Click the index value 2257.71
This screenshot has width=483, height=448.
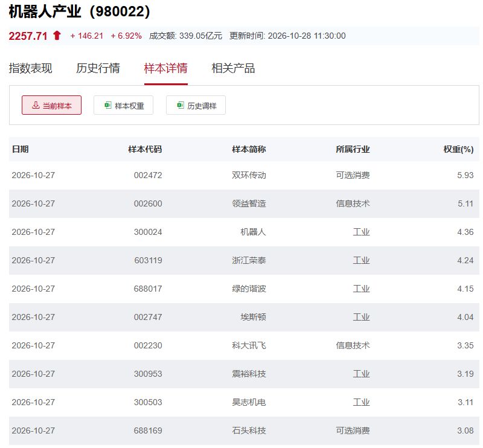(28, 36)
